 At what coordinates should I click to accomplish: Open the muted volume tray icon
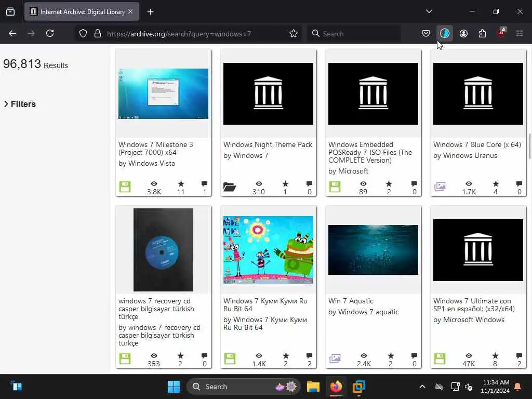pyautogui.click(x=469, y=387)
